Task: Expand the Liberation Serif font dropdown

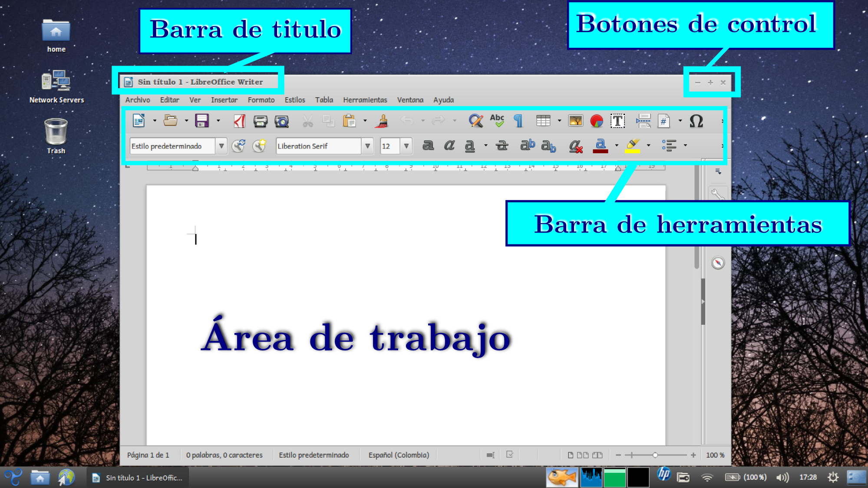Action: point(367,146)
